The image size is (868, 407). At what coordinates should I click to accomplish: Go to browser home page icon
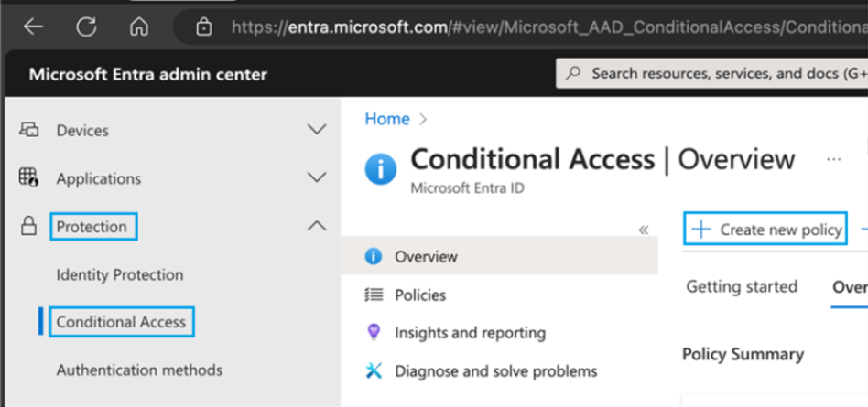(139, 27)
